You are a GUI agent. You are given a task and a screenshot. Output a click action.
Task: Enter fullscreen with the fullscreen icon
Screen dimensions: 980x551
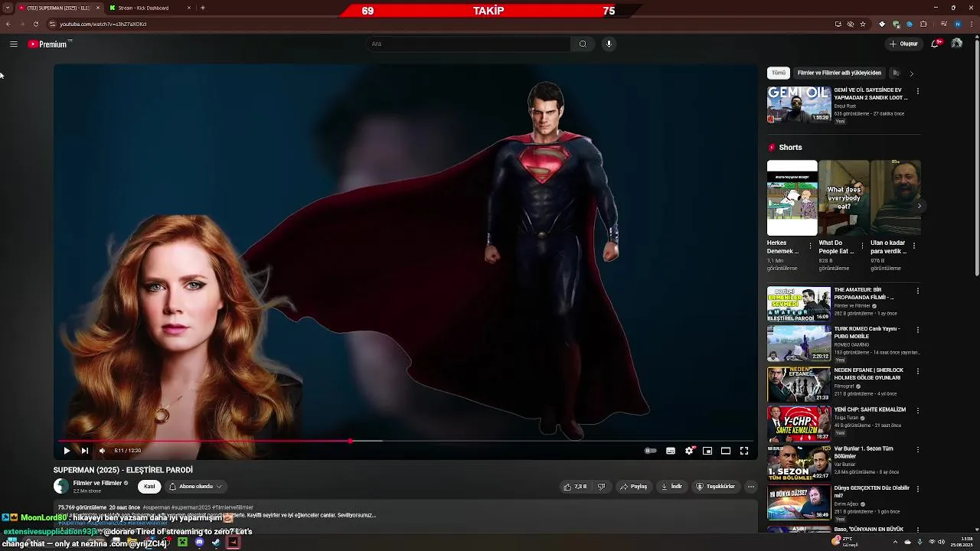(743, 451)
